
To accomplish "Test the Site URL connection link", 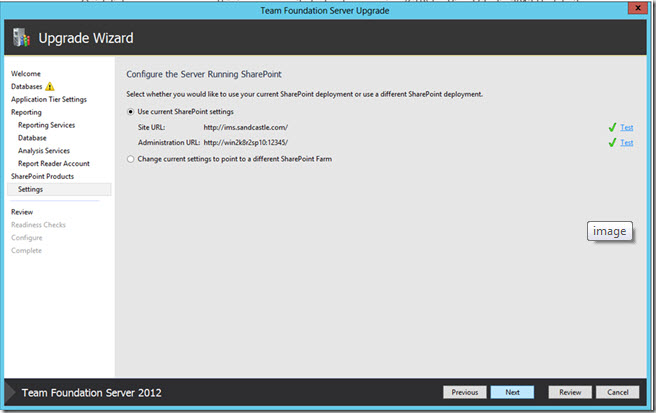I will click(626, 127).
